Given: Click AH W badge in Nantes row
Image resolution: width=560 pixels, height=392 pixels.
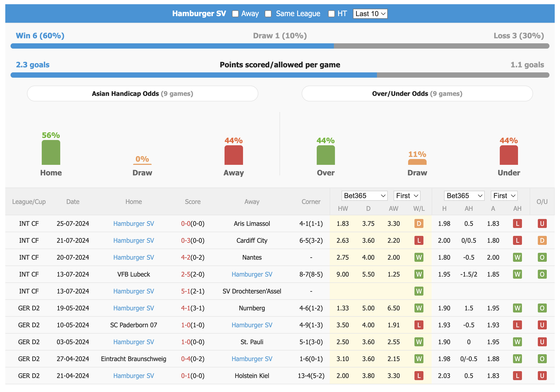Looking at the screenshot, I should 517,257.
